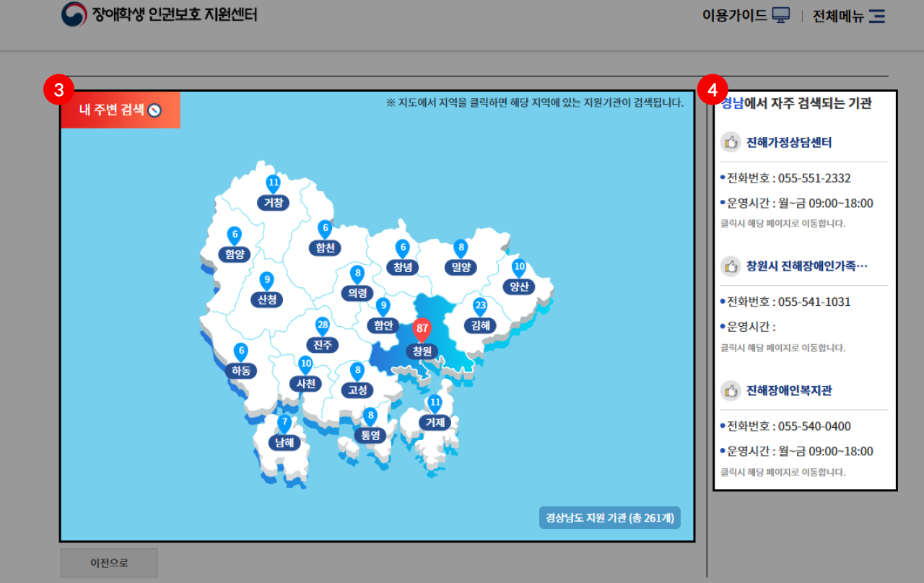The width and height of the screenshot is (924, 583).
Task: Click the 거창 map pin showing 11
Action: [273, 193]
